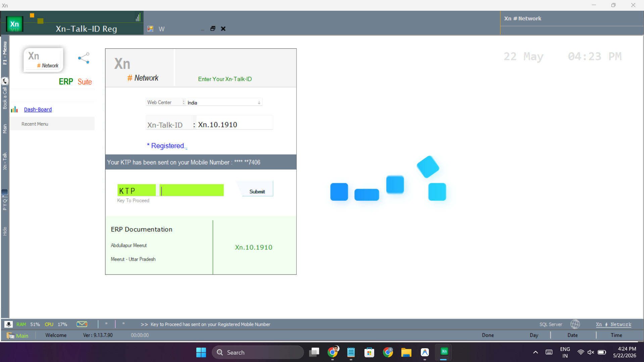This screenshot has width=644, height=362.
Task: Close the inner W window
Action: (x=223, y=29)
